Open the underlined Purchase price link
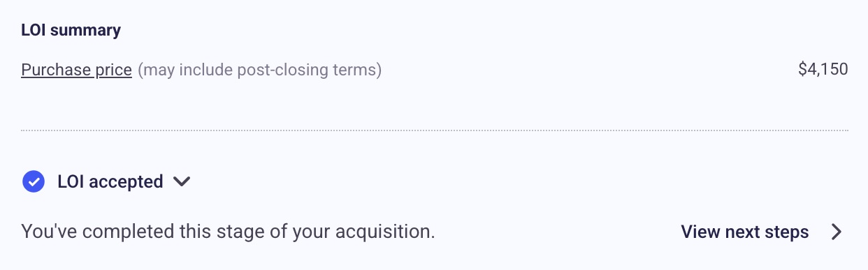 (77, 70)
